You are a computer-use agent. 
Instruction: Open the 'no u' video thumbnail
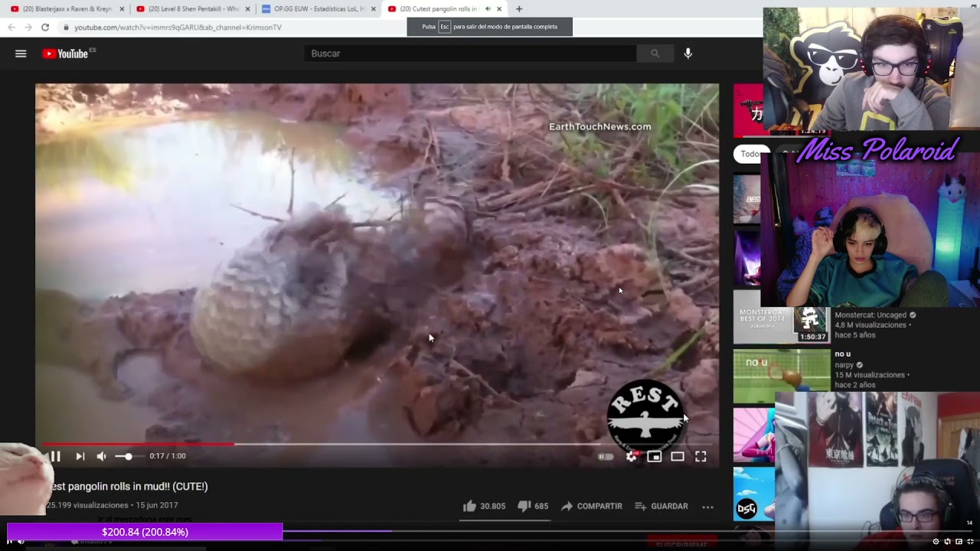click(x=781, y=376)
